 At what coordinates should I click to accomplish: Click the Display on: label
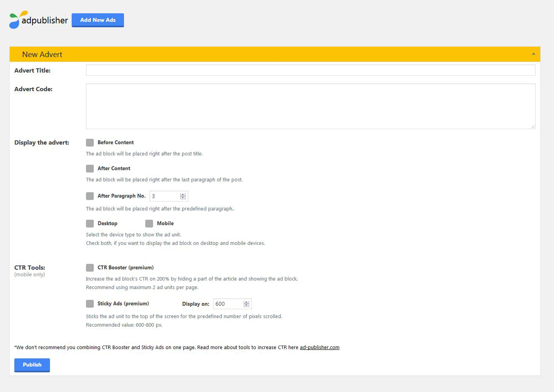click(x=196, y=304)
